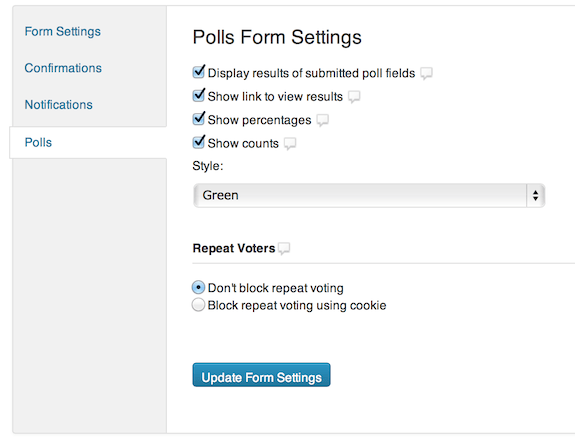Click tooltip icon beside Display results option
The image size is (575, 445).
pos(426,73)
